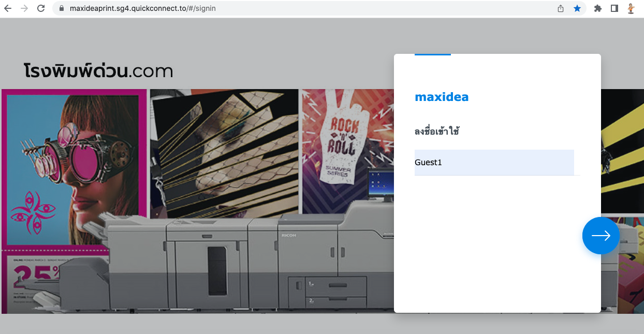
Task: Go back using browser back arrow
Action: pos(8,8)
